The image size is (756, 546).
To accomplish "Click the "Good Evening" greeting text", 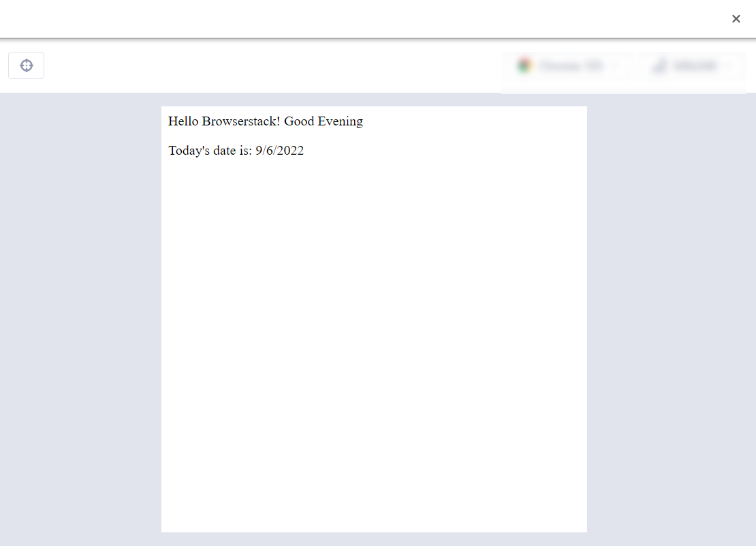I will coord(324,121).
